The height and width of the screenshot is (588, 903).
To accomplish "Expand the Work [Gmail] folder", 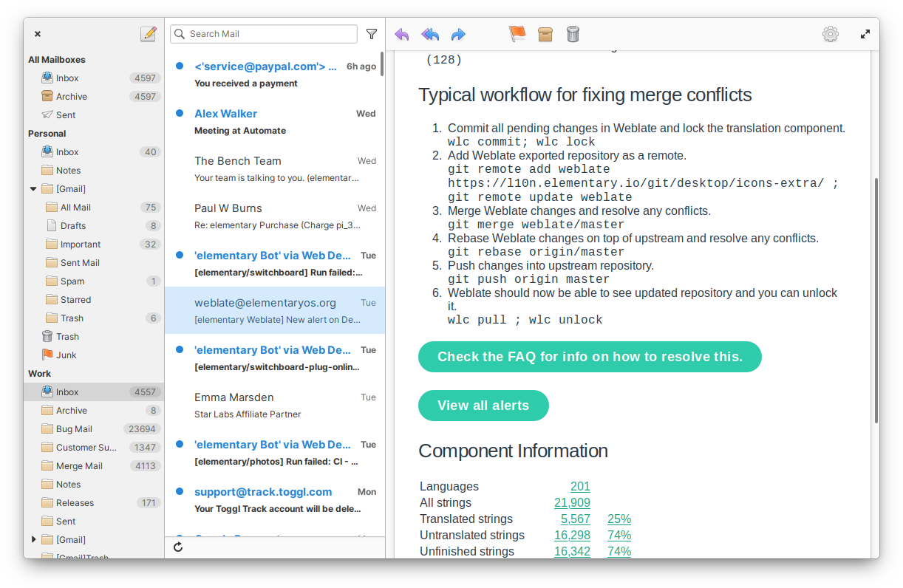I will (x=33, y=540).
